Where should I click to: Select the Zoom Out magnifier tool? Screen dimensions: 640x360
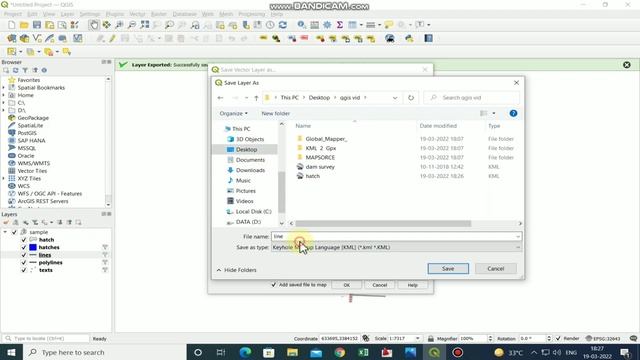[132, 25]
